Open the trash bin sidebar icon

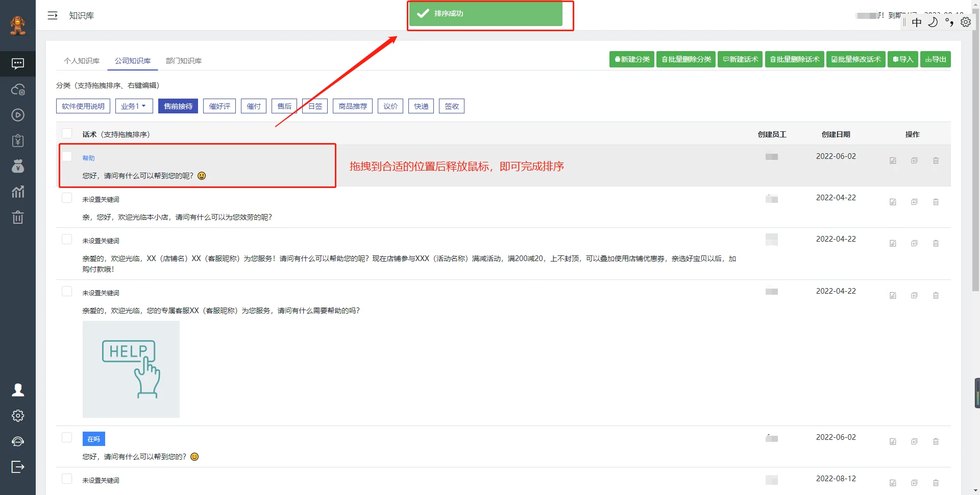18,217
